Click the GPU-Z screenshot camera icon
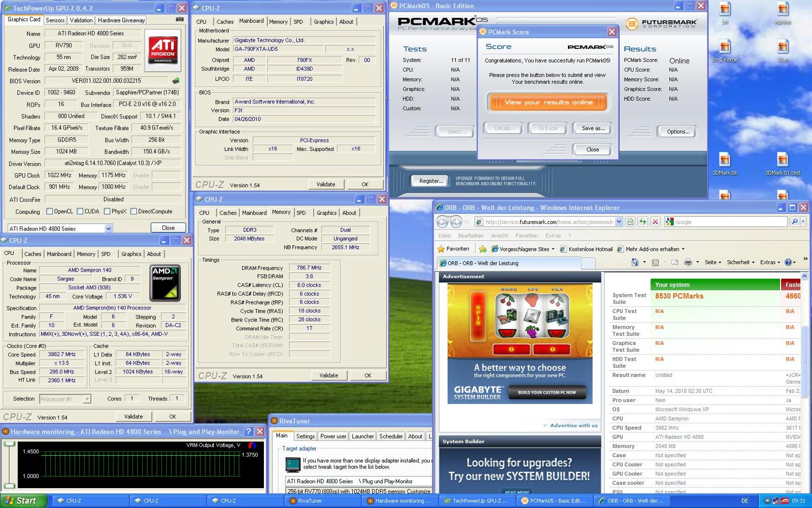 click(180, 19)
